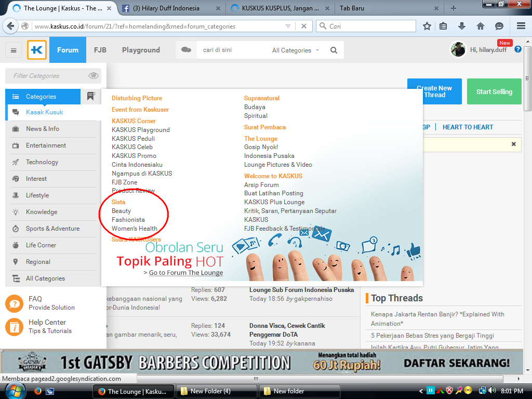Open the hamburger menu beside the Kaskus logo
This screenshot has width=532, height=399.
tap(14, 50)
